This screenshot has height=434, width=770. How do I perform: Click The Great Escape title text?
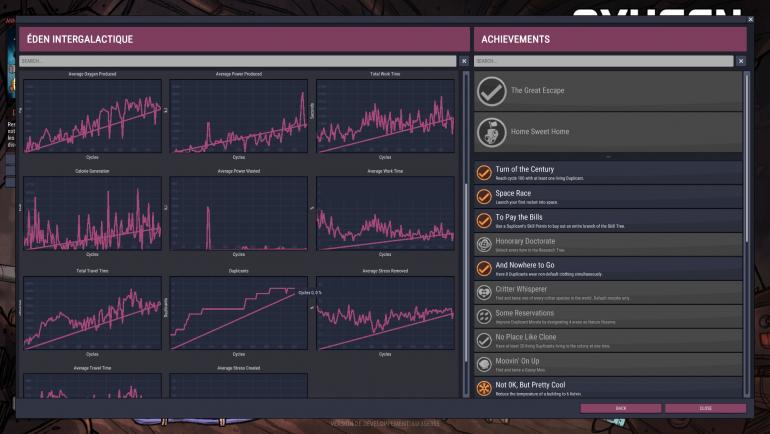tap(537, 91)
